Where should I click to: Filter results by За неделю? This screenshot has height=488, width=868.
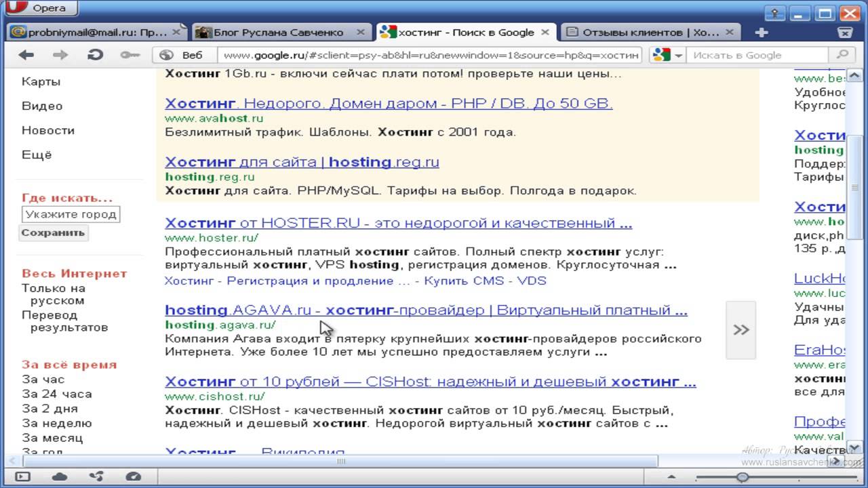[x=56, y=424]
